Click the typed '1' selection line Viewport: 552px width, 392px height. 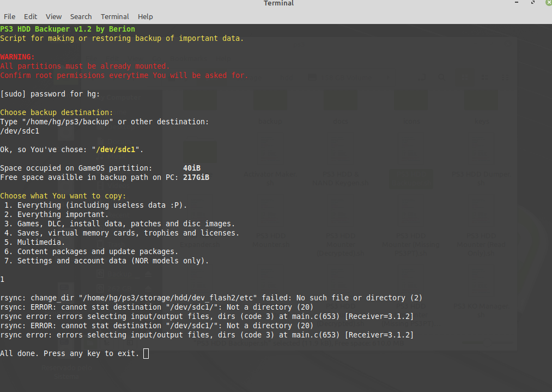3,279
